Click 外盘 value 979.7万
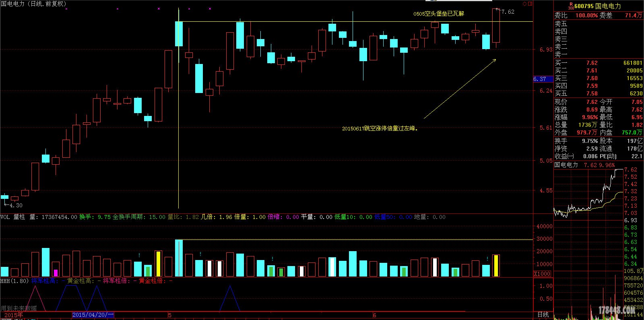The height and width of the screenshot is (320, 644). (587, 132)
